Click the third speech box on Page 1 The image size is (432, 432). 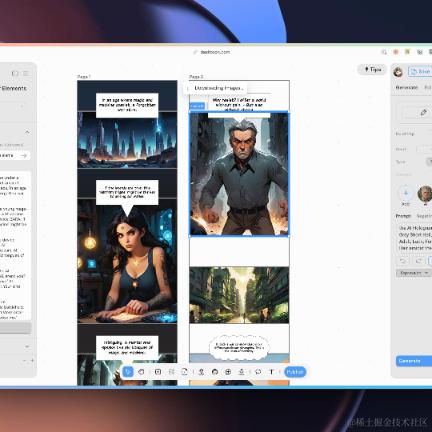[x=127, y=348]
